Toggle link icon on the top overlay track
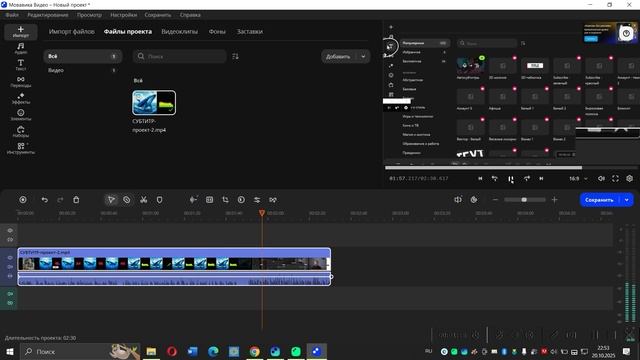The width and height of the screenshot is (640, 360). (x=10, y=240)
